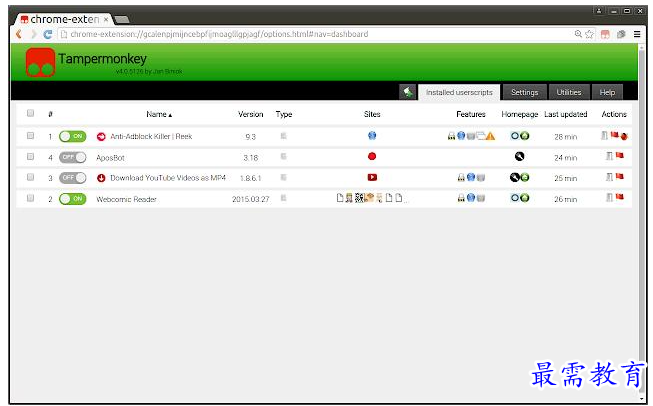The image size is (653, 406).
Task: Tick the Download YouTube Videos row checkbox
Action: pos(30,177)
